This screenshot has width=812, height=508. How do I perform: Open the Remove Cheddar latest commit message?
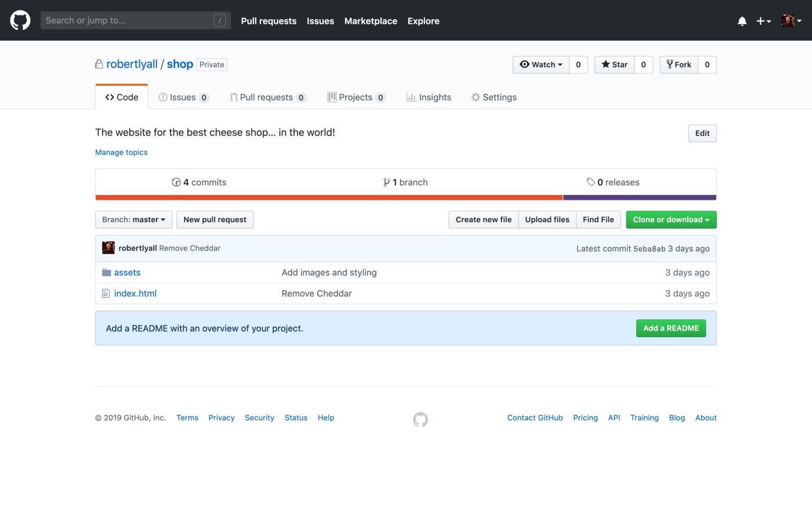[190, 248]
